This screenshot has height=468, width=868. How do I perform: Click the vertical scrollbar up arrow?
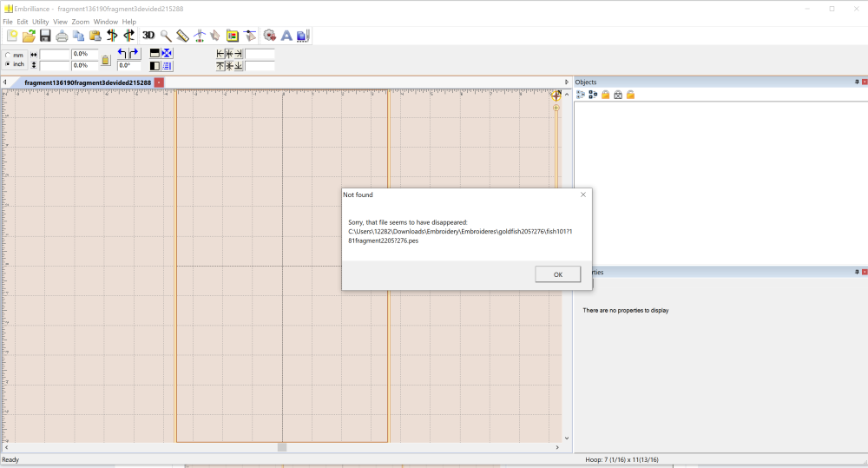coord(567,94)
